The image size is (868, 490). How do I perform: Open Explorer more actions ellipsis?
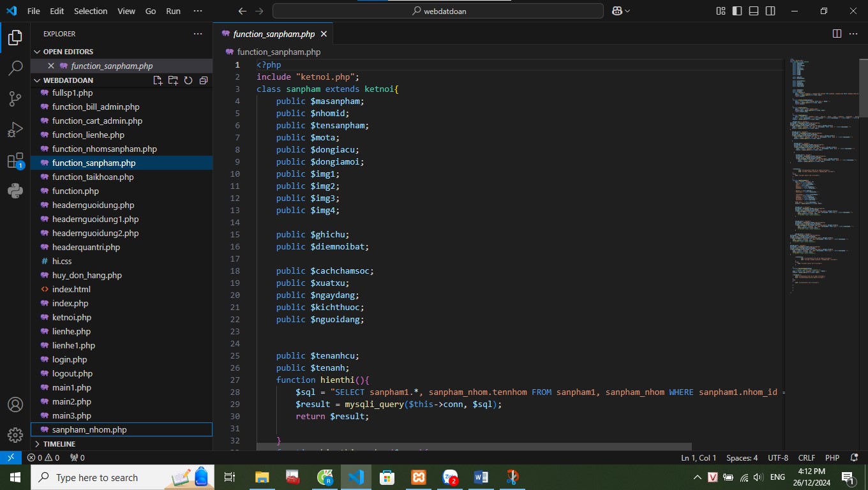(198, 34)
